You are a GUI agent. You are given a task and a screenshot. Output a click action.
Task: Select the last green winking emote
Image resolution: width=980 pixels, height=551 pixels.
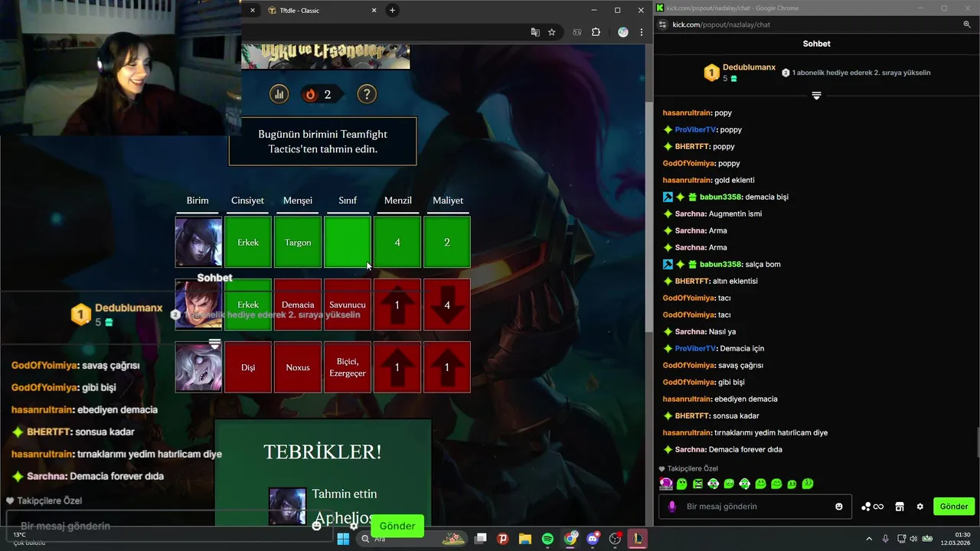808,484
